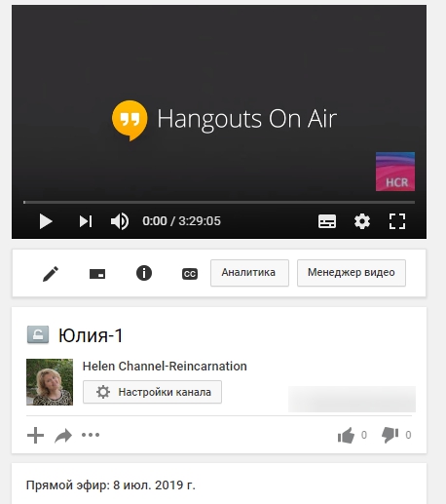Open the CC subtitles editor icon

pos(190,274)
